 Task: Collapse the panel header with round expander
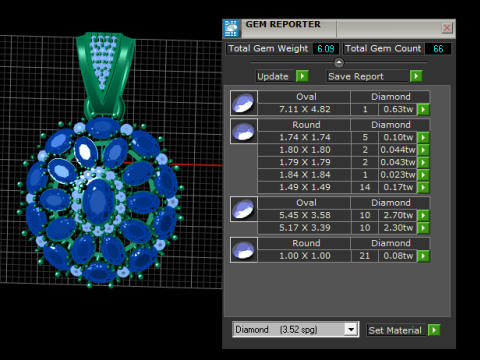point(339,62)
